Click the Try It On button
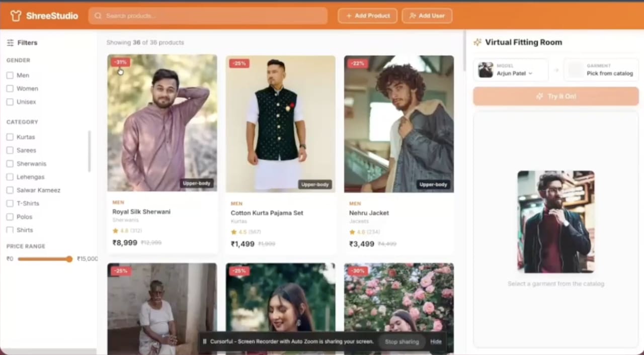 click(x=556, y=96)
